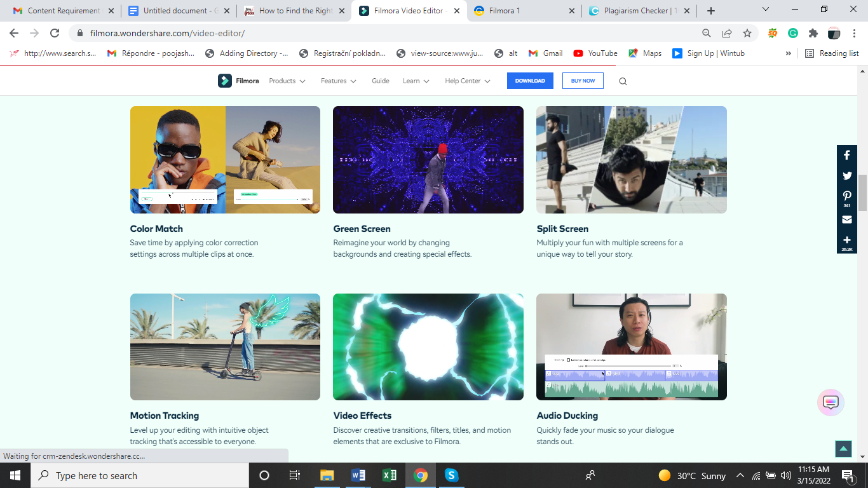Click the Green Screen preview image
This screenshot has width=868, height=488.
[428, 159]
